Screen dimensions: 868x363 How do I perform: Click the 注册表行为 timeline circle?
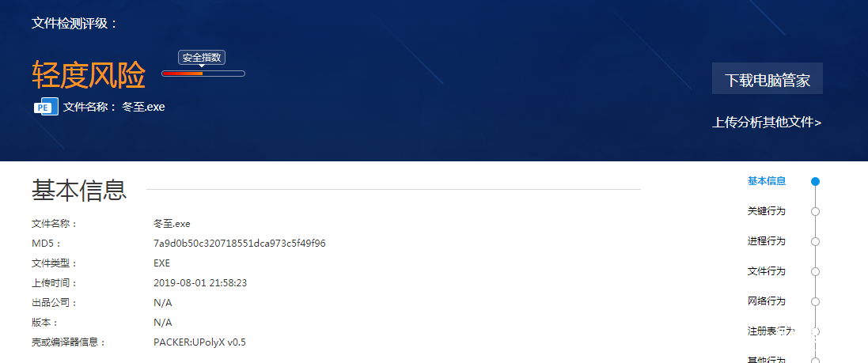pyautogui.click(x=815, y=331)
